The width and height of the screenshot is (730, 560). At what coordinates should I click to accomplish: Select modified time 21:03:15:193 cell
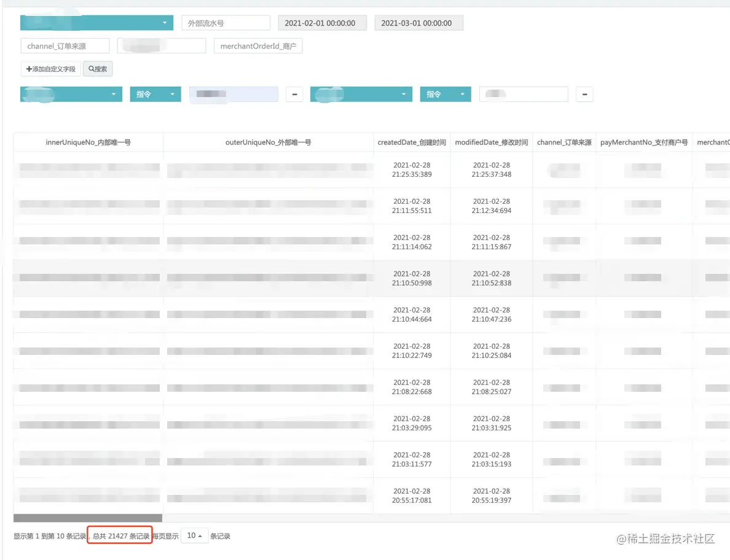coord(491,460)
